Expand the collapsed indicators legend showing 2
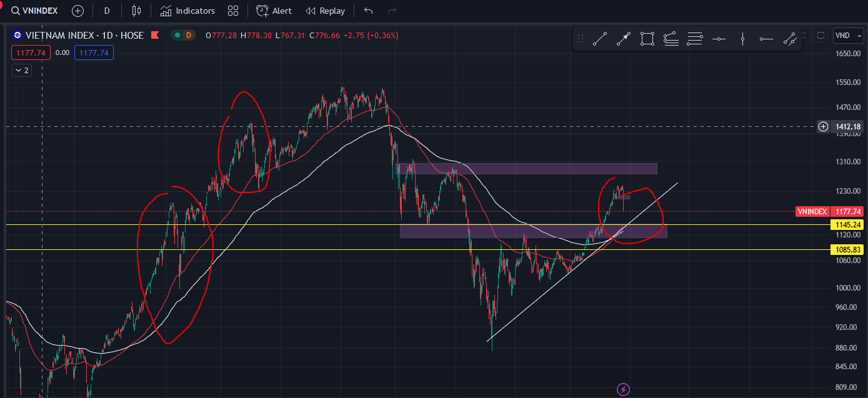 (21, 70)
